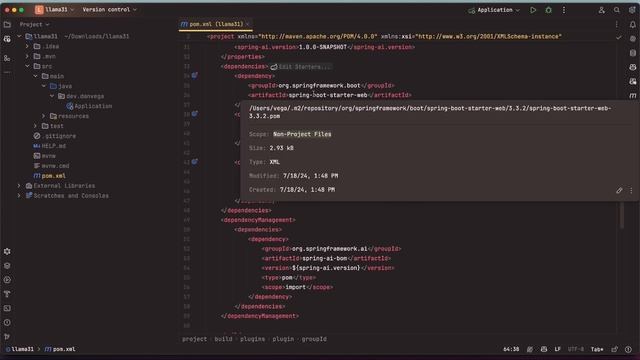Select Application class in project tree
The height and width of the screenshot is (360, 640).
(x=89, y=106)
